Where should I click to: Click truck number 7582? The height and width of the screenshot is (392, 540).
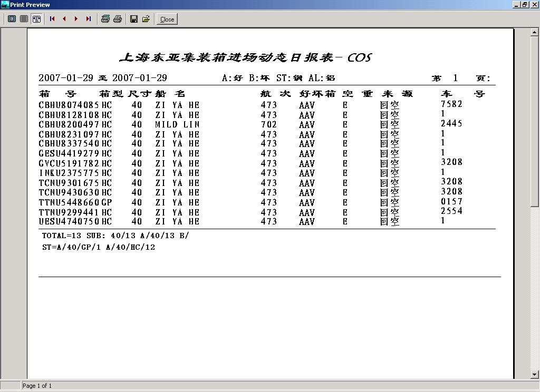point(451,104)
